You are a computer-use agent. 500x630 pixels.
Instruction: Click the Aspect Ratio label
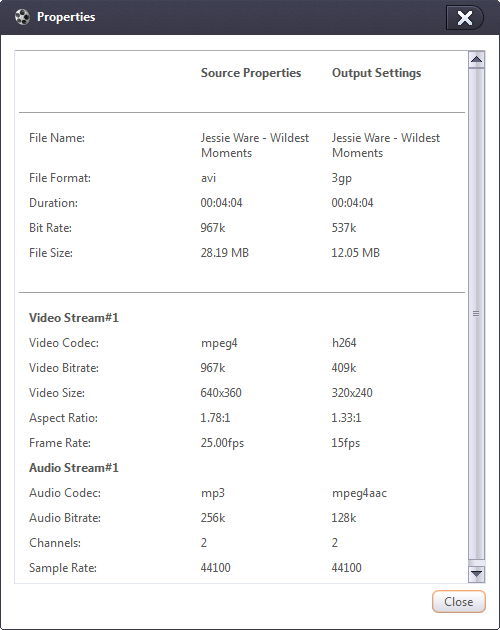click(63, 418)
